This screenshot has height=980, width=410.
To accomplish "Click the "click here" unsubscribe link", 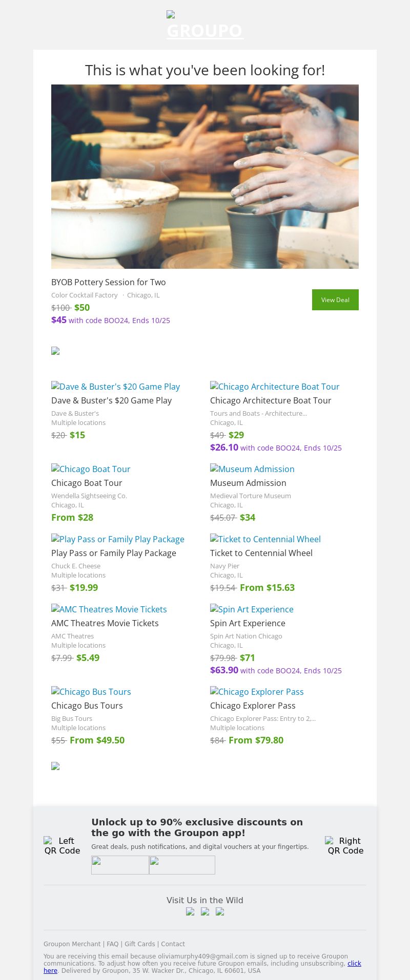I will 354,964.
